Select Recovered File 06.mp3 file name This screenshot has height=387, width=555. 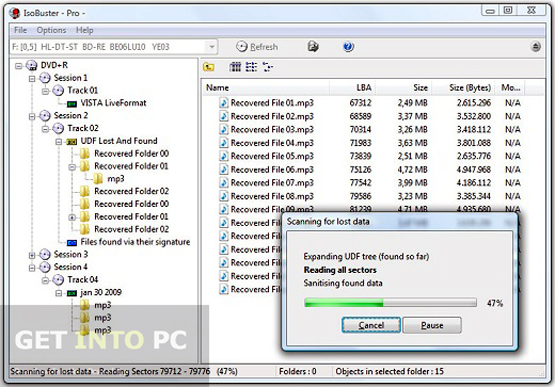272,169
